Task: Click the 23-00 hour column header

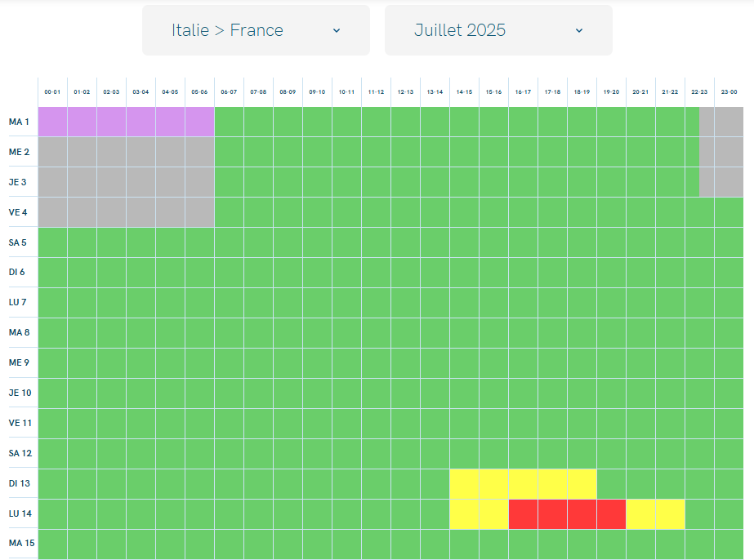Action: [729, 91]
